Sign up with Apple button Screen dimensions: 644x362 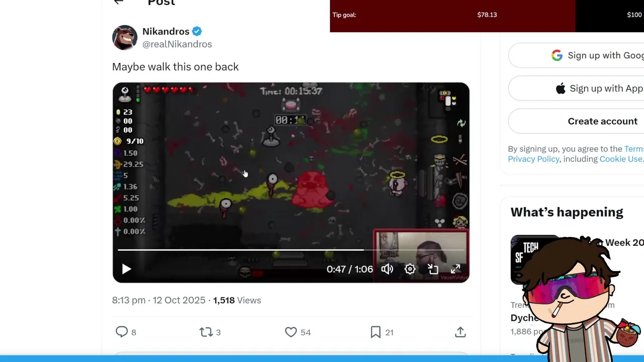point(576,88)
